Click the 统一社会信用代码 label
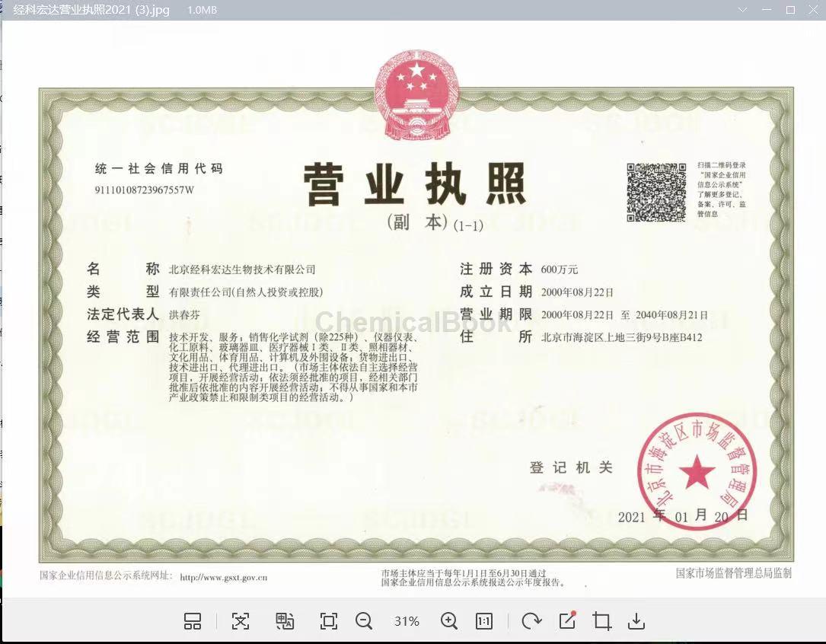Image resolution: width=826 pixels, height=644 pixels. pyautogui.click(x=159, y=168)
